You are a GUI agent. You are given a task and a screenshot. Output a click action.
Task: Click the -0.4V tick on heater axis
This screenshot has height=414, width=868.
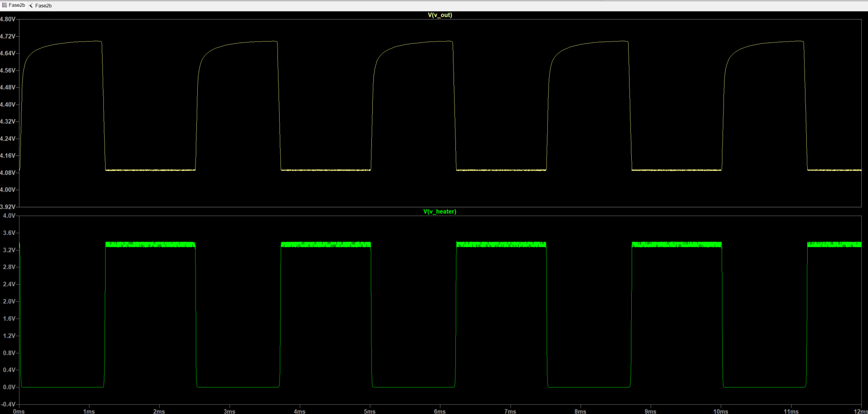tap(9, 404)
